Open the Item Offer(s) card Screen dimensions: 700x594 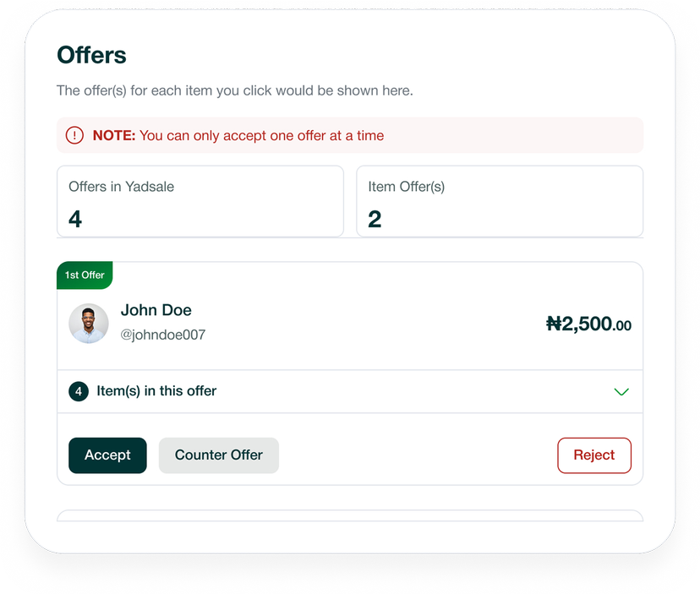500,201
